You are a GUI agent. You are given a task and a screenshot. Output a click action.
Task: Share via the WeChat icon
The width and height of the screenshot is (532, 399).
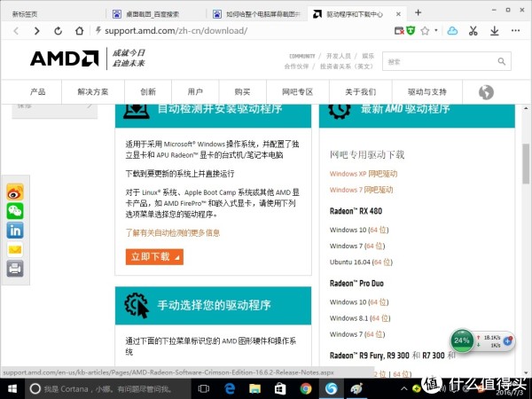coord(15,211)
